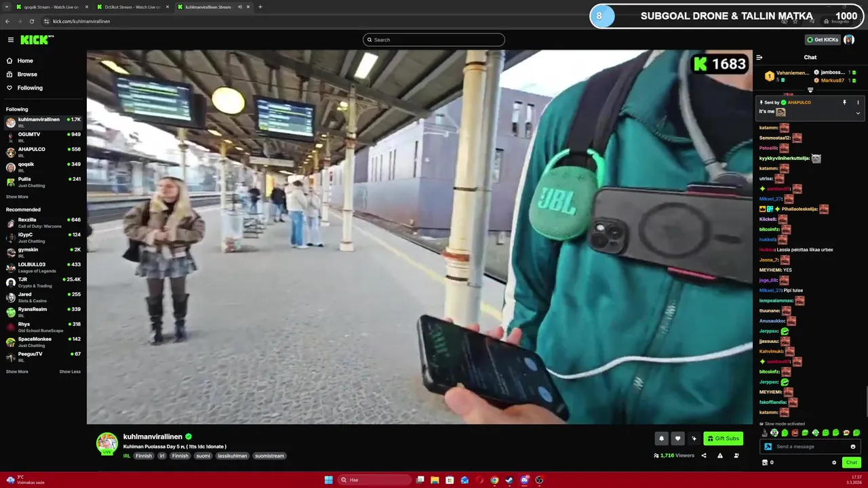The image size is (868, 488).
Task: Open gymskin recommended channel
Action: 43,252
